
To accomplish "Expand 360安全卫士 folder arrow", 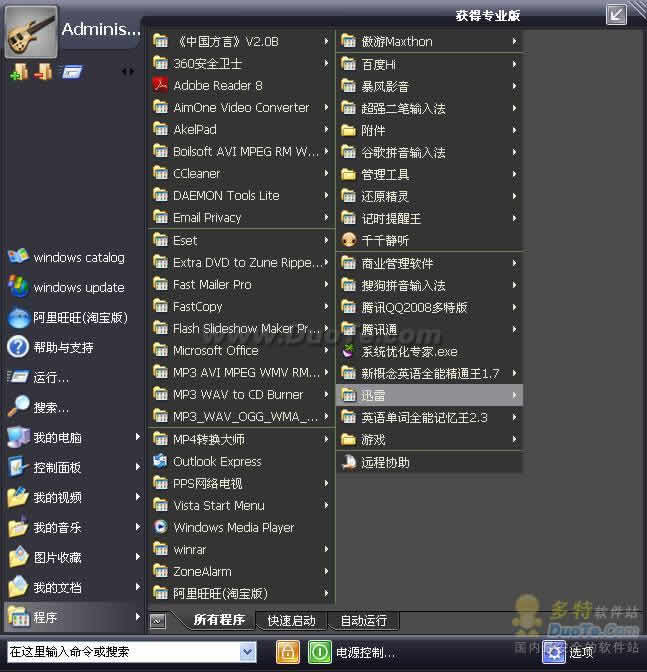I will click(326, 63).
